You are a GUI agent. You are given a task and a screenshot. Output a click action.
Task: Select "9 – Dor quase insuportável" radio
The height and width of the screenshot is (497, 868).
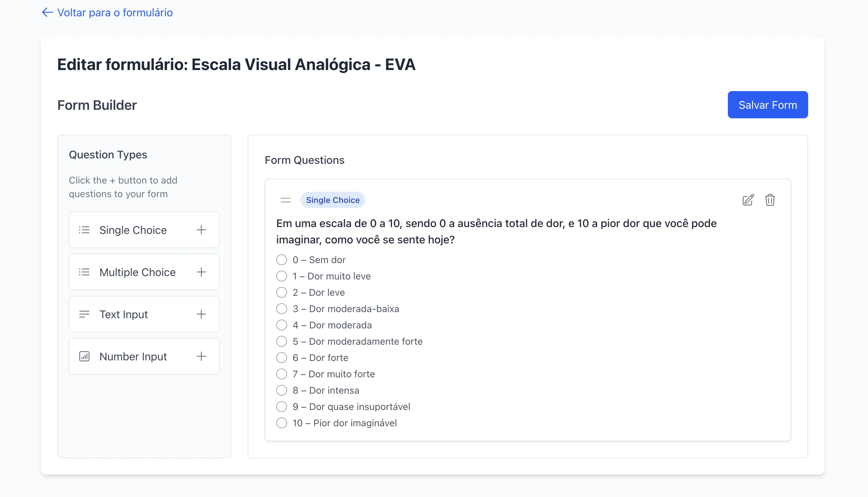(282, 407)
